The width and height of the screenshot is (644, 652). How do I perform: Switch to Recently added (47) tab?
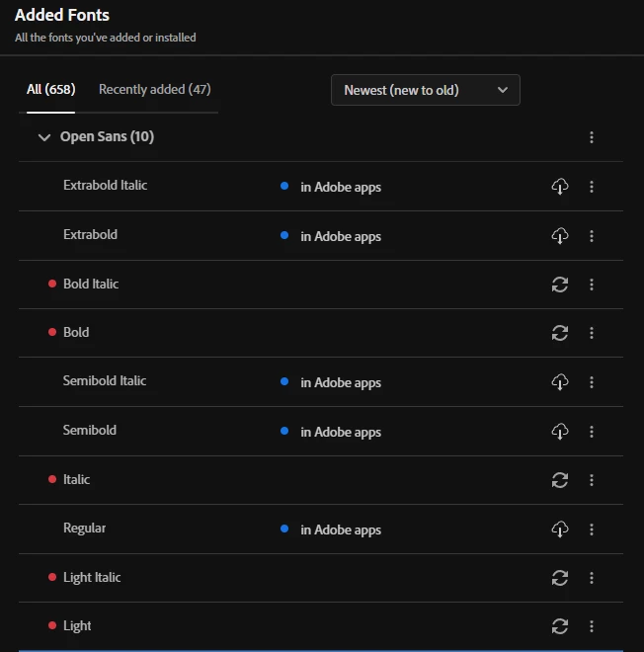[x=154, y=90]
